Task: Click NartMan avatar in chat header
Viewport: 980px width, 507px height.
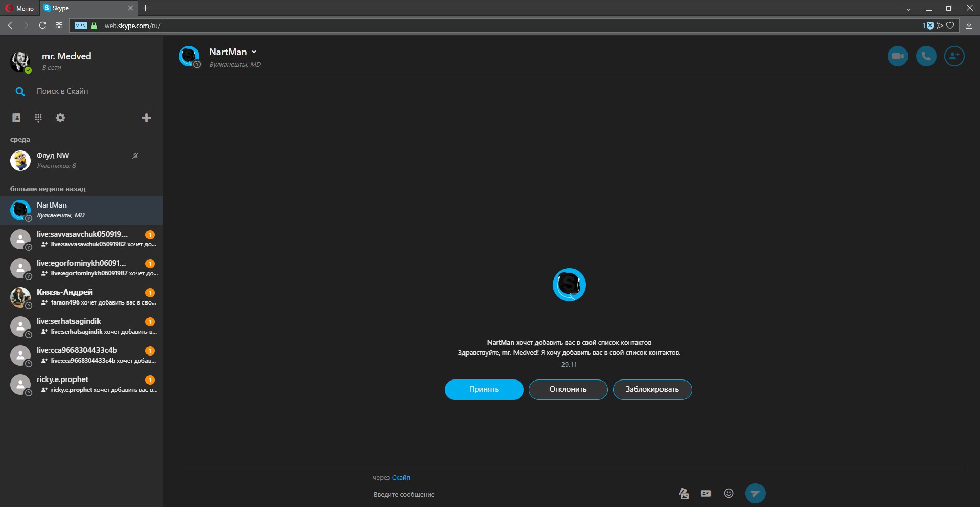Action: pyautogui.click(x=189, y=56)
